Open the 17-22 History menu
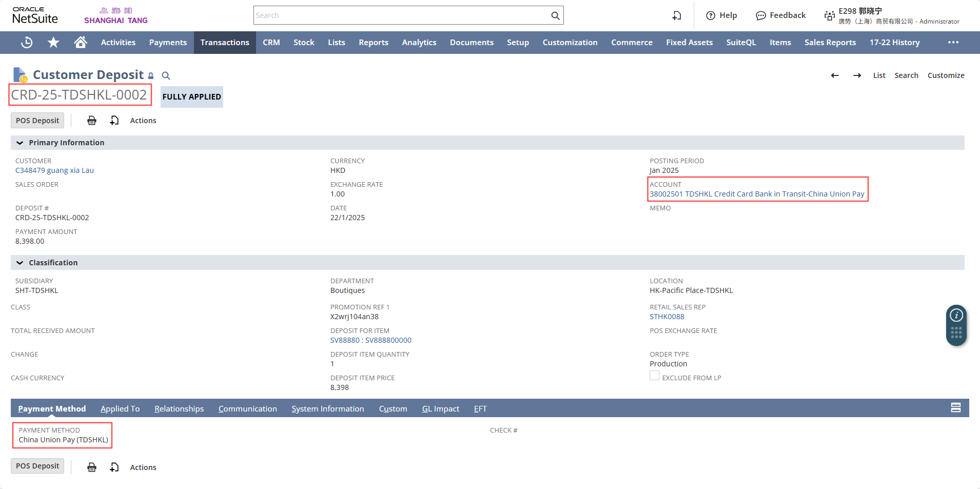980x489 pixels. click(x=894, y=43)
